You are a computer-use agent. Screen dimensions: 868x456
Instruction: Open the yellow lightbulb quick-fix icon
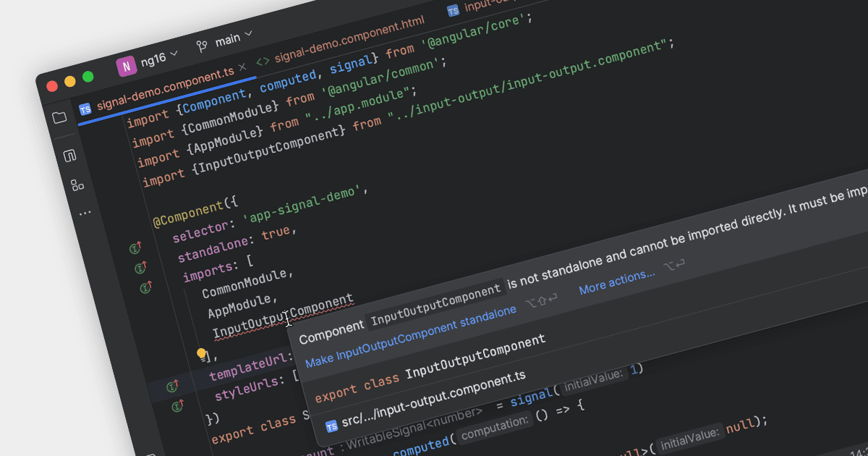click(202, 353)
